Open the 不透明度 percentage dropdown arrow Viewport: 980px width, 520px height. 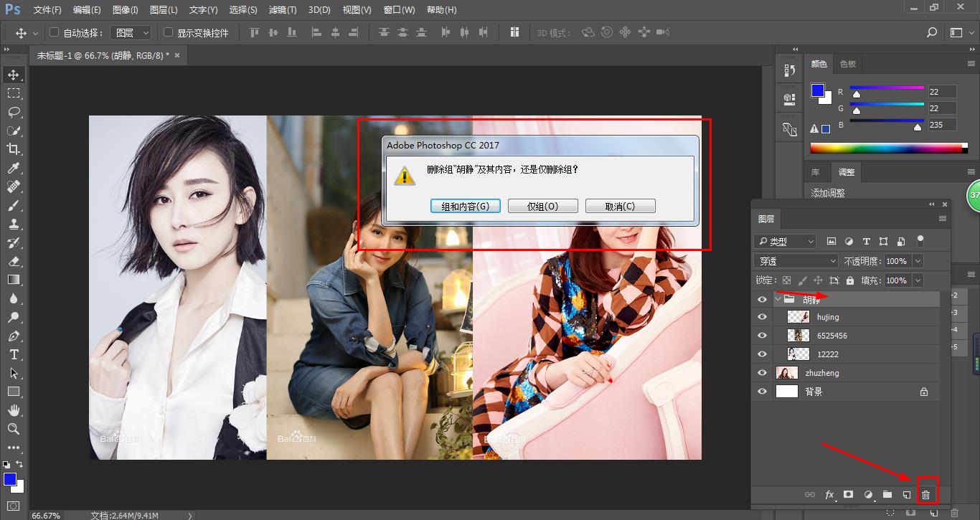point(918,261)
